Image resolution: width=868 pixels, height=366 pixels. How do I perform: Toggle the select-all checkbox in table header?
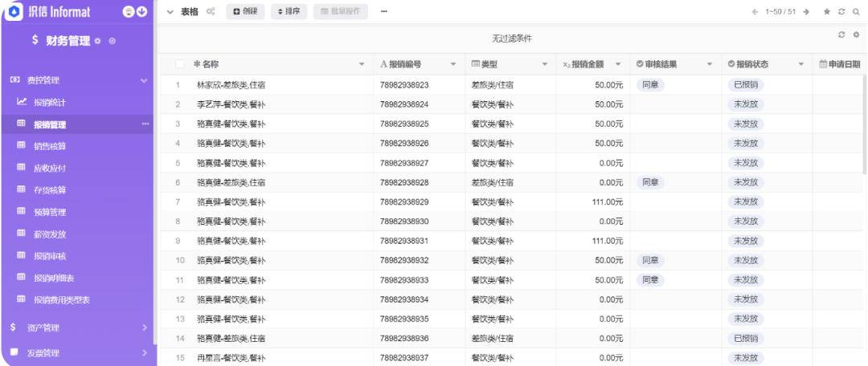pos(179,64)
